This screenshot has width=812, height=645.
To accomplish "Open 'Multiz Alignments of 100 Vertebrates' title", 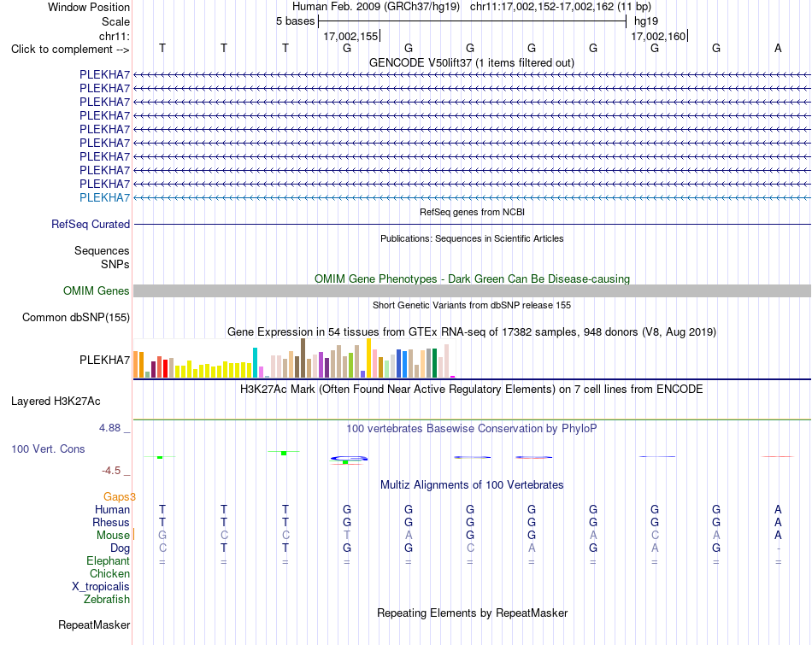I will coord(472,485).
